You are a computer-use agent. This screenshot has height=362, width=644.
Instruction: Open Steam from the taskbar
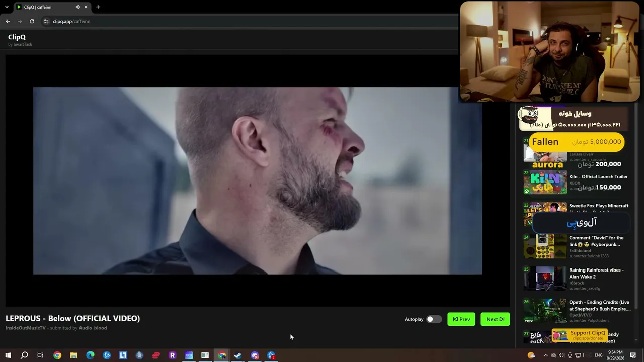pos(238,355)
